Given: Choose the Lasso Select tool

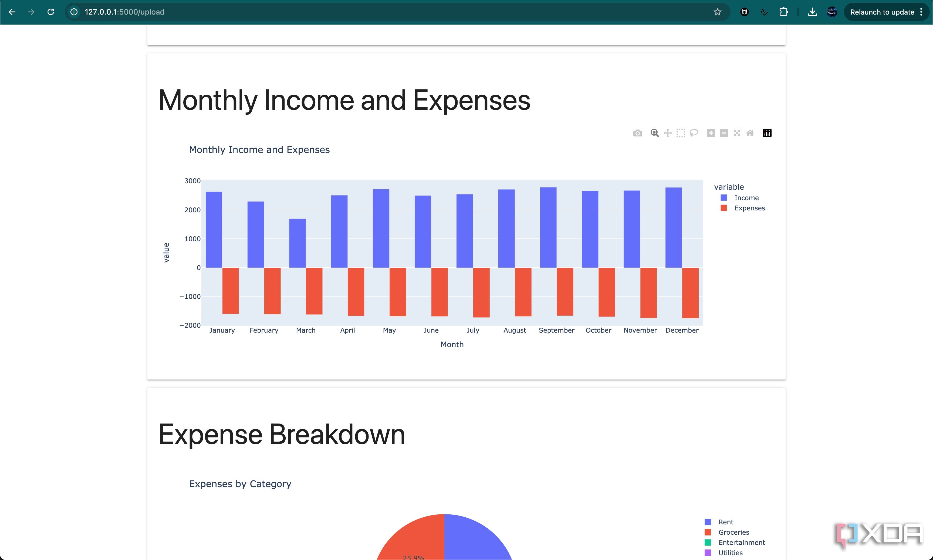Looking at the screenshot, I should click(x=694, y=133).
